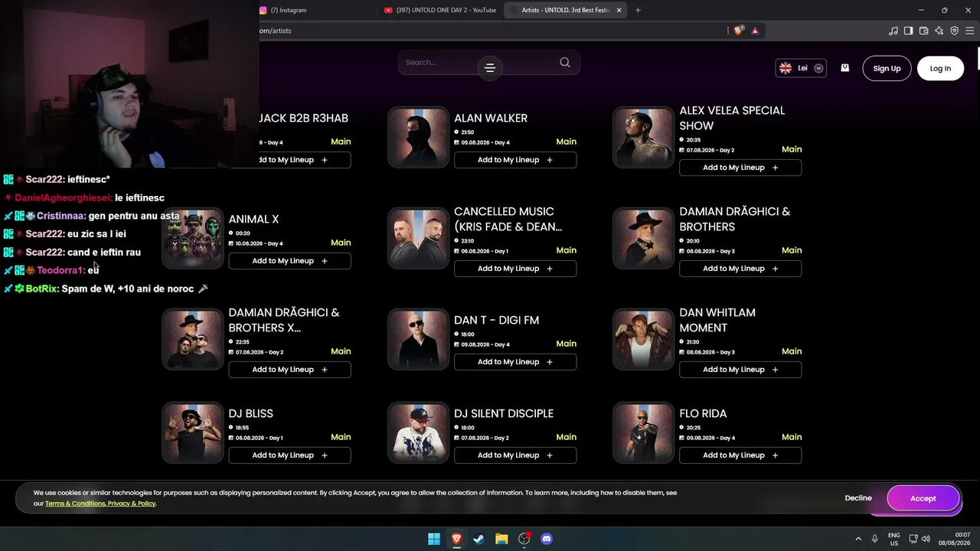Open the Brave Wallet icon
The height and width of the screenshot is (551, 980).
(924, 31)
